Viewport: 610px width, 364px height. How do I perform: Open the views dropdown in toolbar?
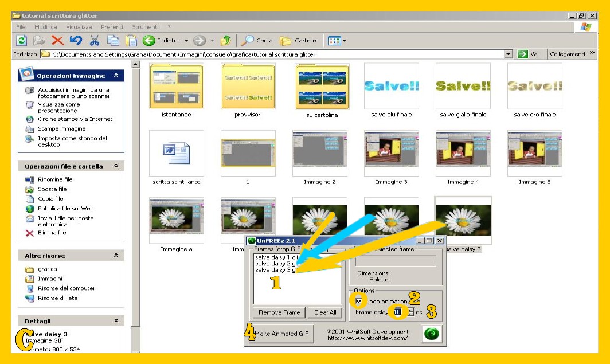(337, 41)
